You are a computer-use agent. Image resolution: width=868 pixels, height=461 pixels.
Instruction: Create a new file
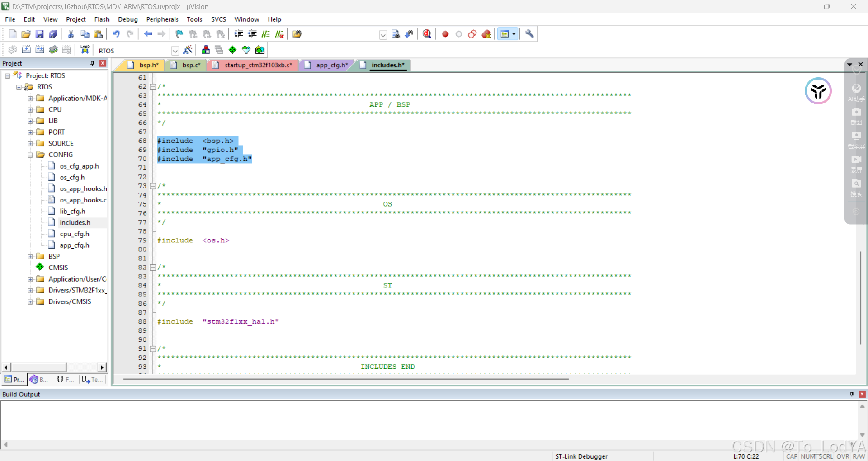coord(13,34)
